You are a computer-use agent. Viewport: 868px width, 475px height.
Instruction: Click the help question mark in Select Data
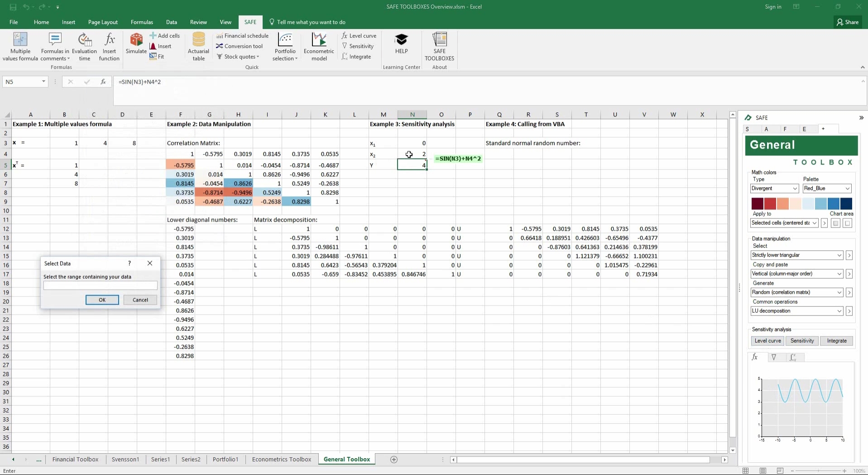pyautogui.click(x=129, y=263)
